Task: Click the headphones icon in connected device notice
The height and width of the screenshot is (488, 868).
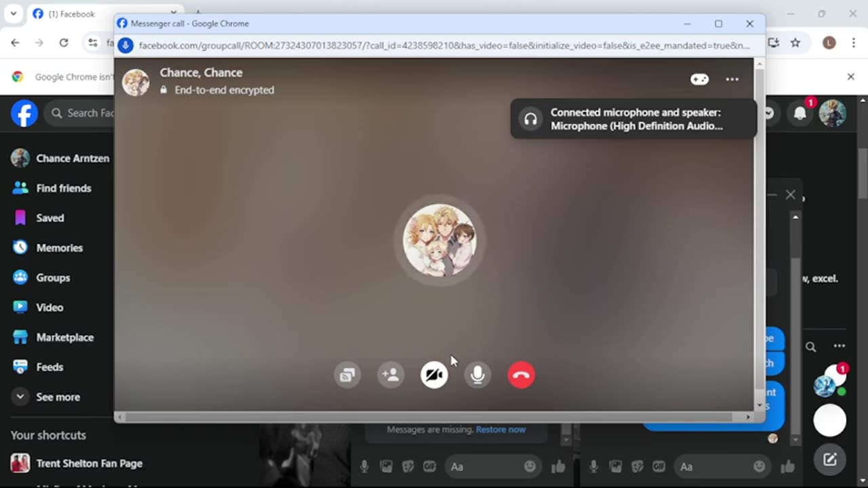Action: click(x=530, y=119)
